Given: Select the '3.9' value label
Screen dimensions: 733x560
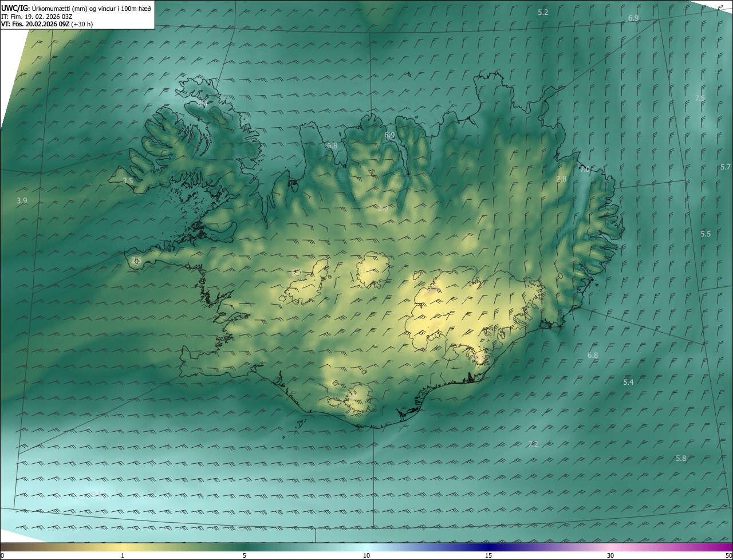Looking at the screenshot, I should coord(22,200).
